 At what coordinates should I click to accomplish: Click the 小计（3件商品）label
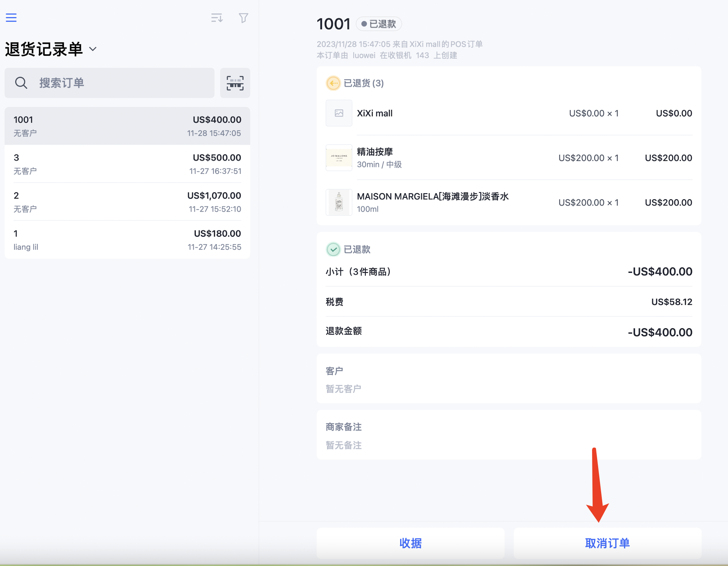point(358,272)
